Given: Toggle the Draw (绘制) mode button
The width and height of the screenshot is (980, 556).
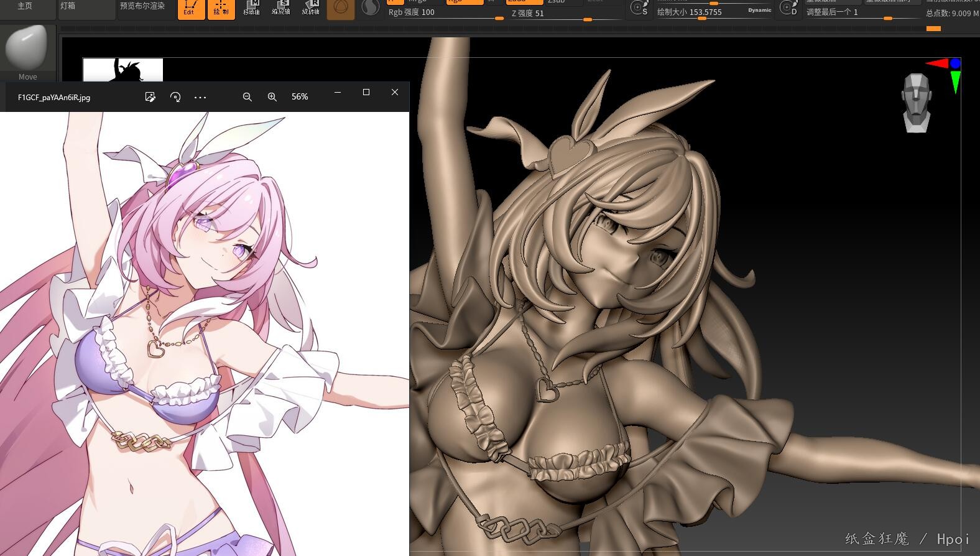Looking at the screenshot, I should coord(221,9).
